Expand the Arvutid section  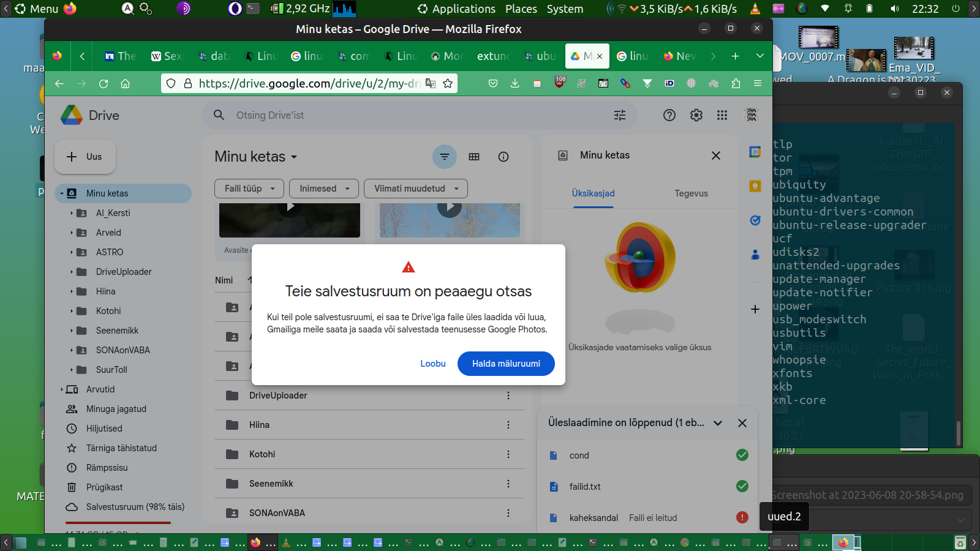coord(62,389)
